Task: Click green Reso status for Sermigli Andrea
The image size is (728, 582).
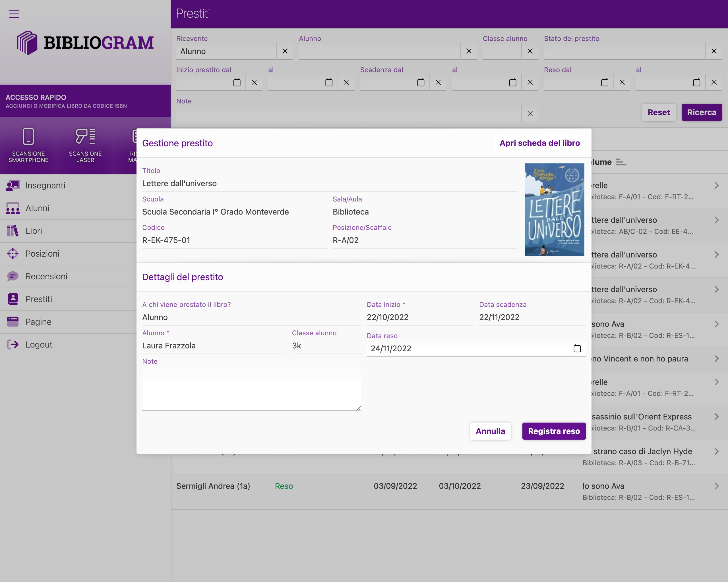Action: (284, 486)
